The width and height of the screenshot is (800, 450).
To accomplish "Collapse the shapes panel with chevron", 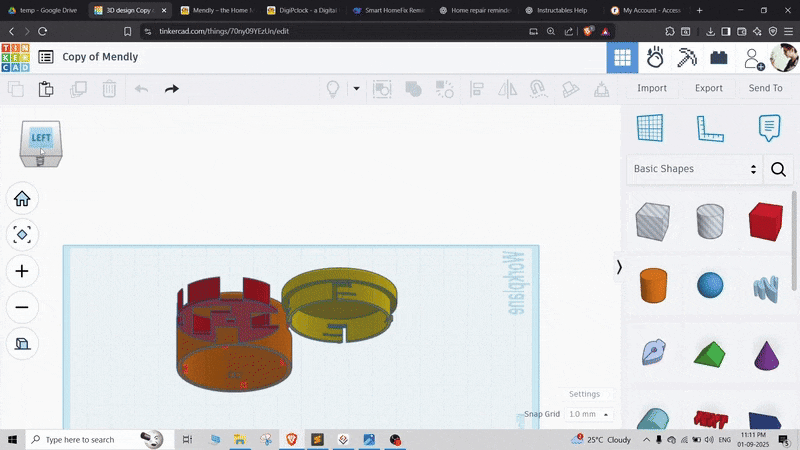I will click(619, 267).
